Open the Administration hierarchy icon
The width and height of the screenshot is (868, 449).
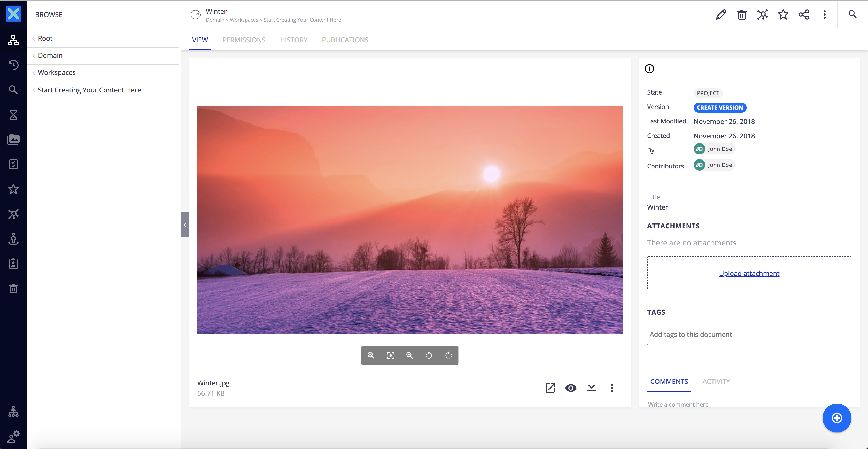coord(13,412)
